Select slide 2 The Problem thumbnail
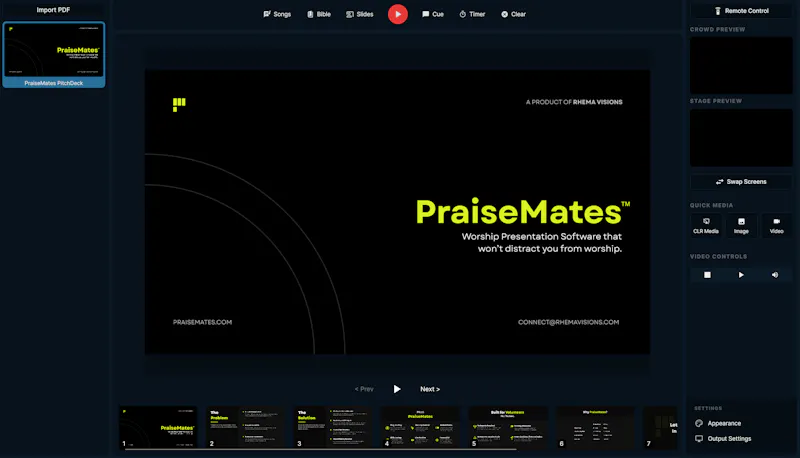800x458 pixels. tap(245, 427)
